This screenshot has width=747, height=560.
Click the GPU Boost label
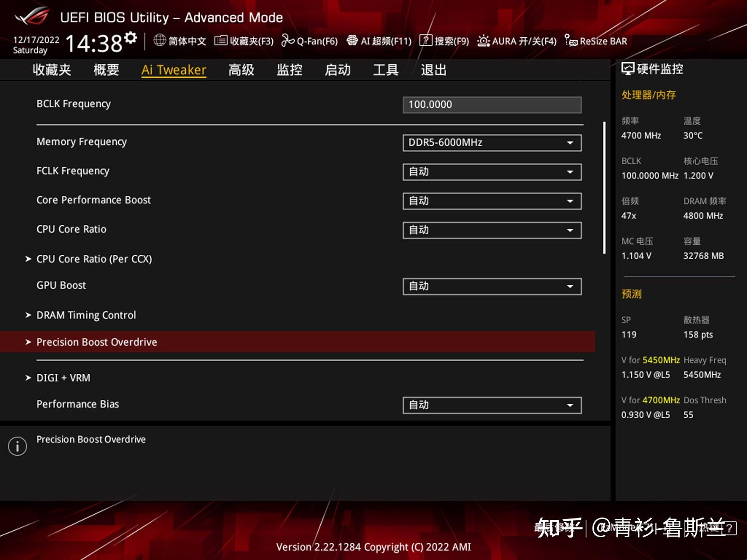(x=61, y=285)
